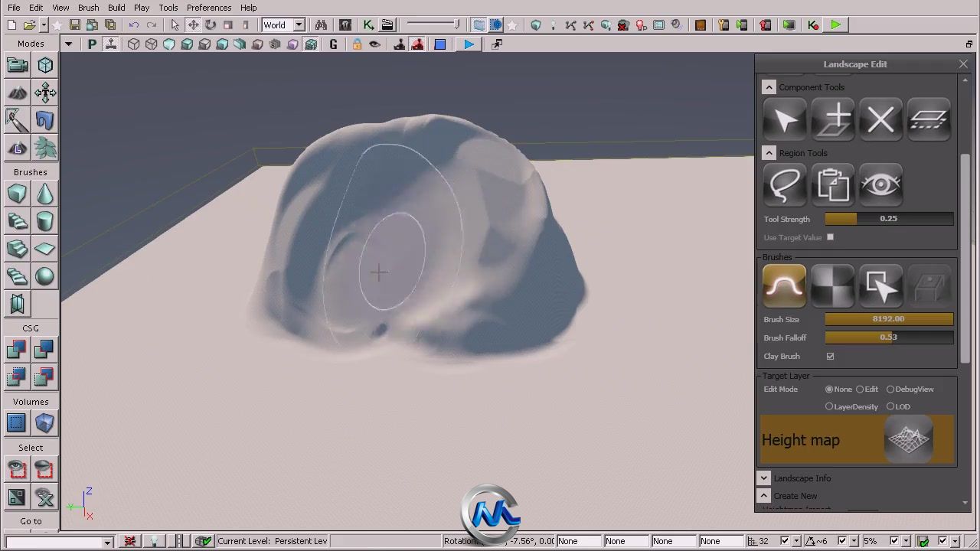980x551 pixels.
Task: Open the Build menu
Action: point(116,8)
